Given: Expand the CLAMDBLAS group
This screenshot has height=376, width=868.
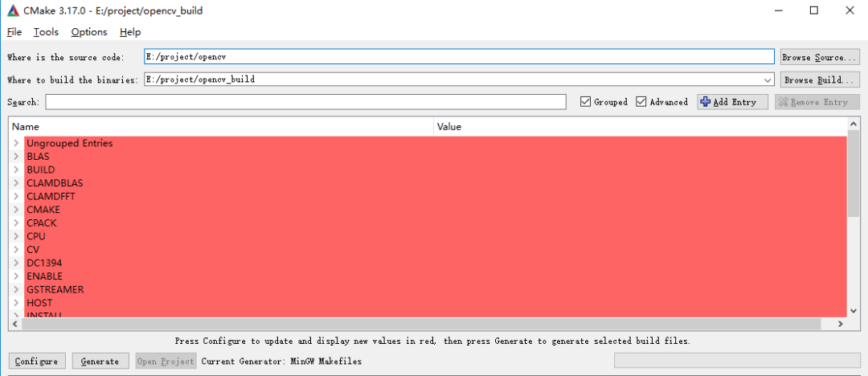Looking at the screenshot, I should (17, 182).
